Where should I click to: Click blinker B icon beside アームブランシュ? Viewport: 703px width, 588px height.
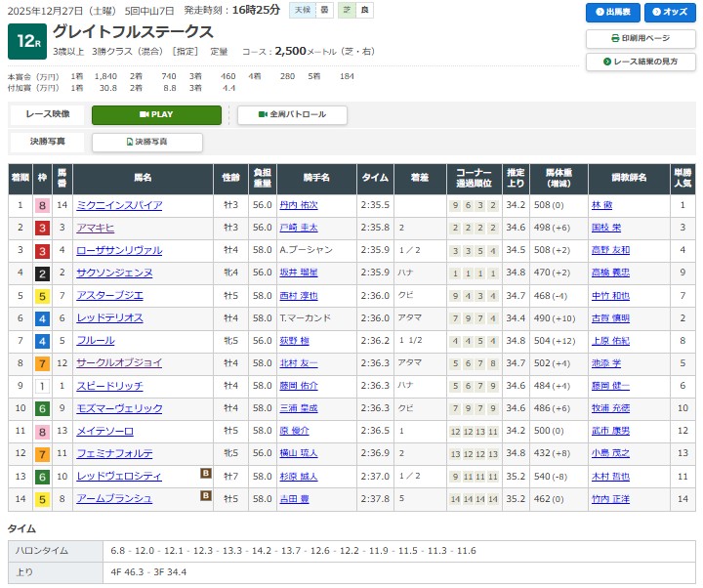click(x=206, y=497)
